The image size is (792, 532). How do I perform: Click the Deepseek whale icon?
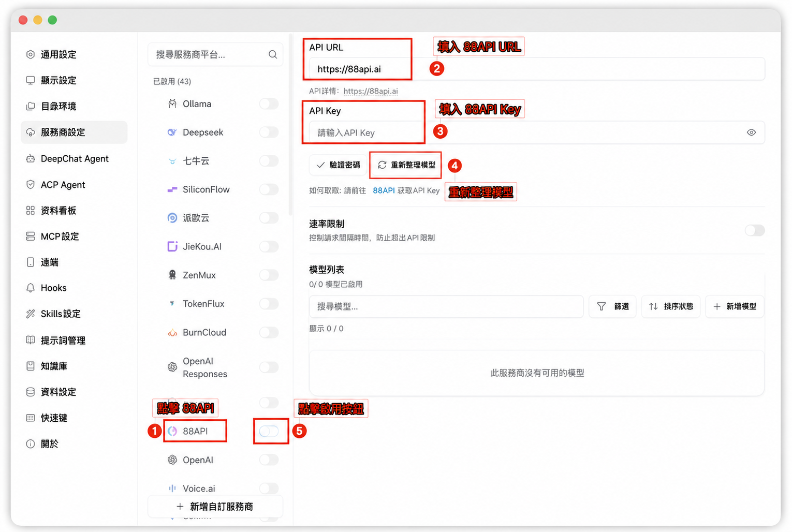[x=172, y=132]
